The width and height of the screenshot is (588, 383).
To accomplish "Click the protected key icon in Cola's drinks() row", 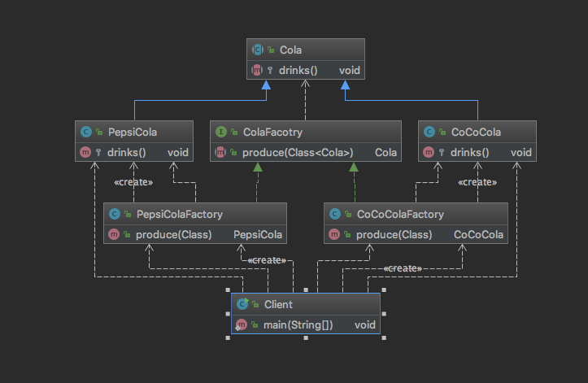I will [270, 70].
